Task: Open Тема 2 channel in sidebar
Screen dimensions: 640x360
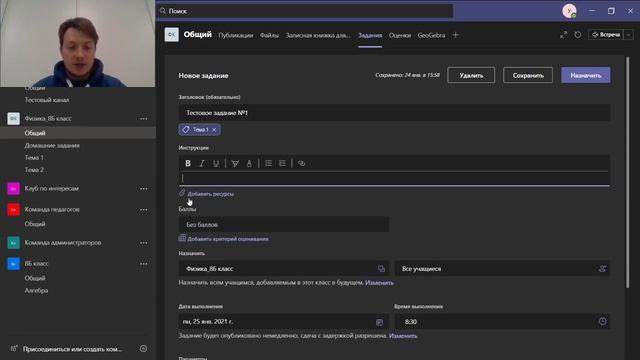Action: click(34, 170)
